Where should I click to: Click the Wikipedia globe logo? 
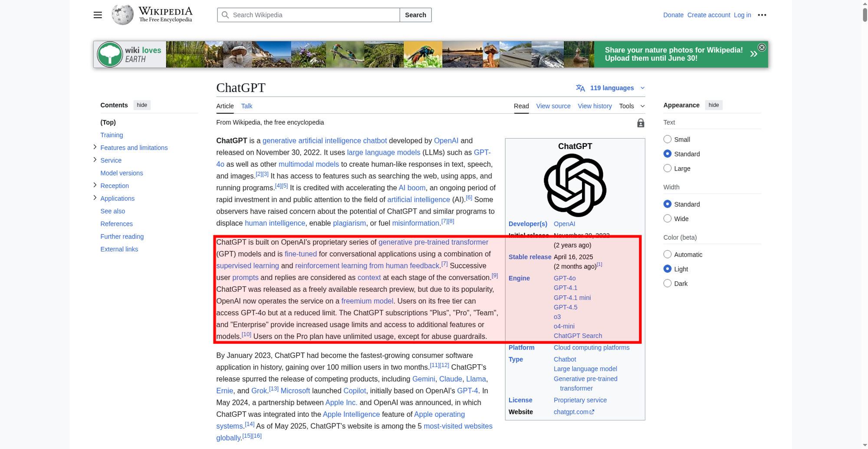pos(122,15)
